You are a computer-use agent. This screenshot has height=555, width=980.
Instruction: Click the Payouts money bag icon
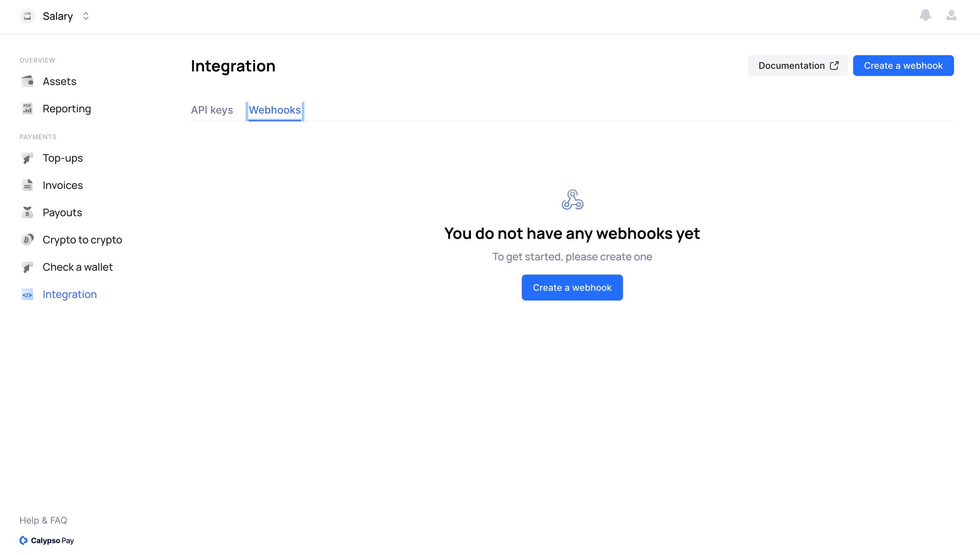click(x=27, y=212)
